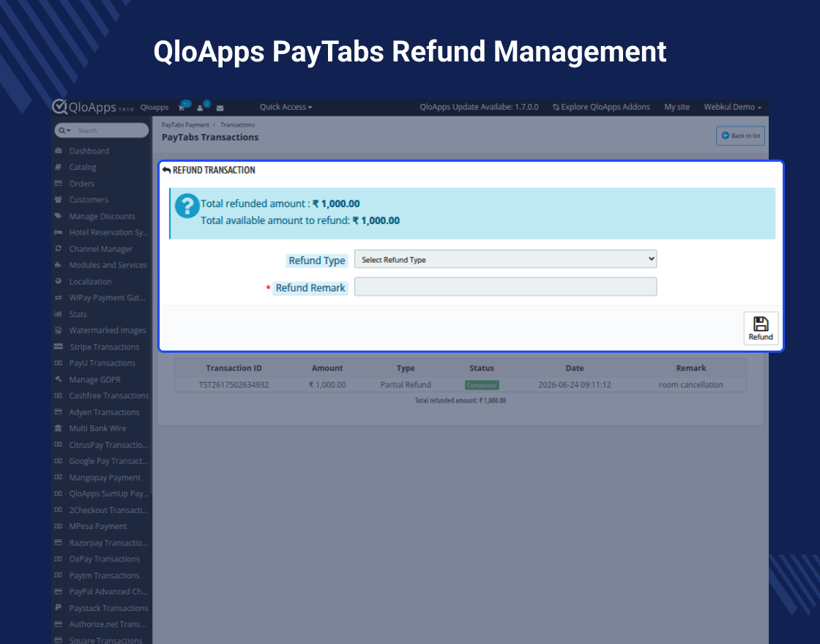
Task: Open the My site link
Action: click(x=676, y=107)
